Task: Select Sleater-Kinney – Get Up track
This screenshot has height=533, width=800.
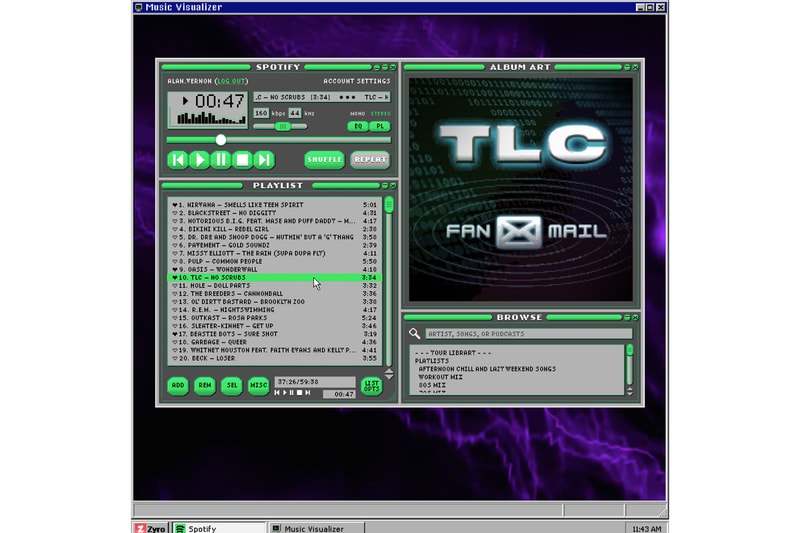Action: point(274,326)
